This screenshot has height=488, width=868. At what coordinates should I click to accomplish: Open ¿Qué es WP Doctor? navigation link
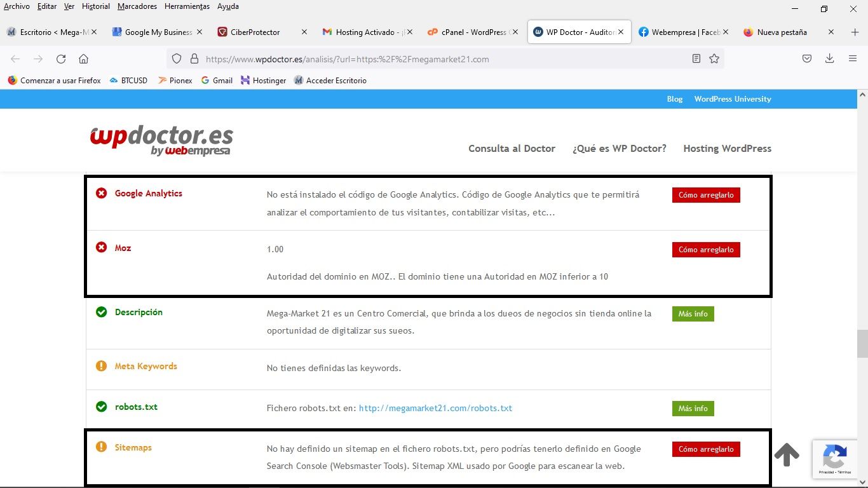point(620,149)
